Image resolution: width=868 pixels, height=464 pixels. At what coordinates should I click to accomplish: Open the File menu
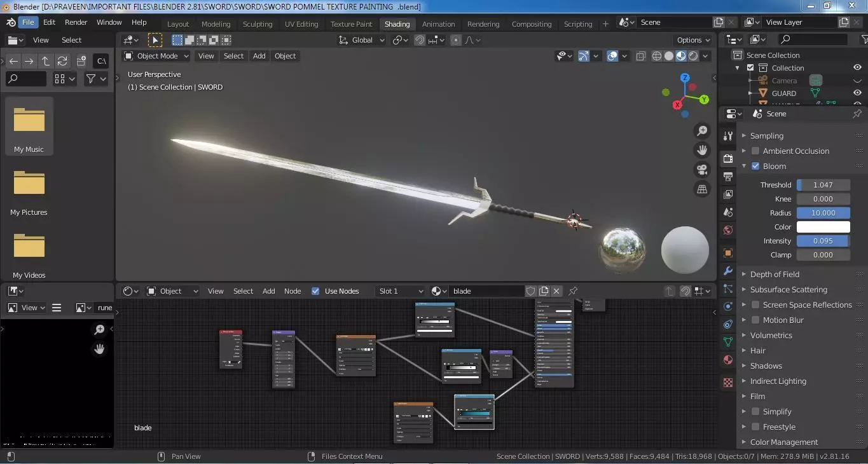(28, 22)
